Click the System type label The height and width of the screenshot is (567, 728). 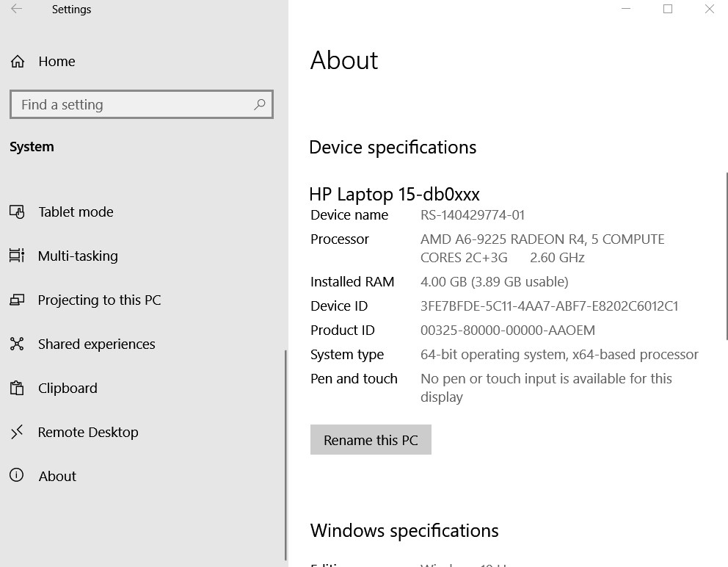point(347,355)
